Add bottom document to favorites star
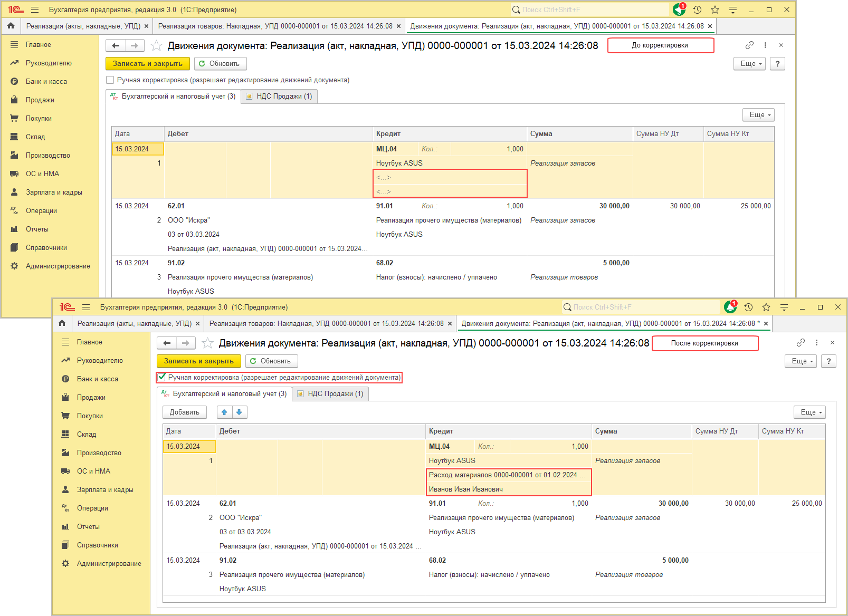The width and height of the screenshot is (848, 616). 207,343
